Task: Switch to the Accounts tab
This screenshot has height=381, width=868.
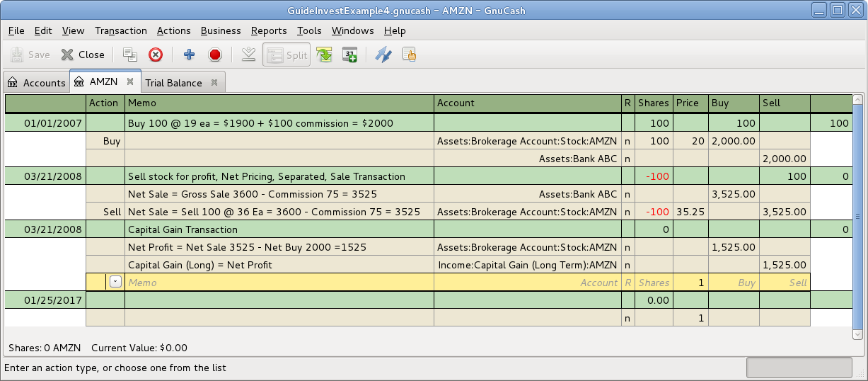Action: (x=36, y=83)
